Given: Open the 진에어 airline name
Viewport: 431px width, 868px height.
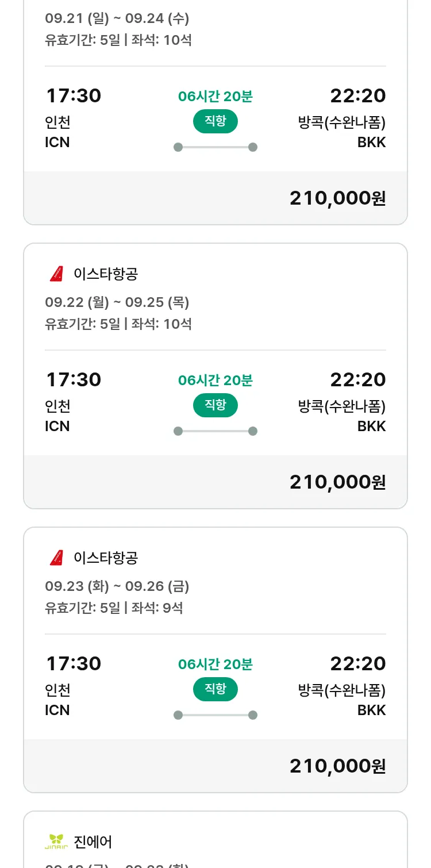Looking at the screenshot, I should point(93,842).
